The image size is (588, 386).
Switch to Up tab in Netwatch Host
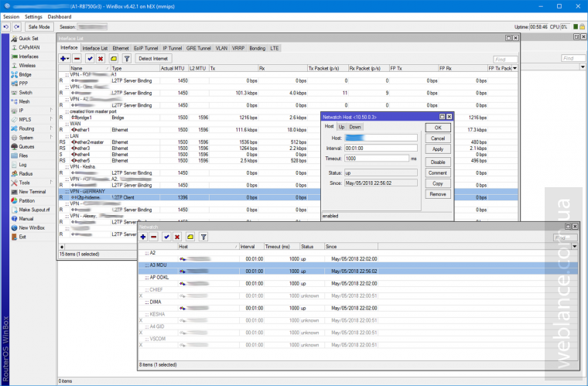(x=342, y=127)
